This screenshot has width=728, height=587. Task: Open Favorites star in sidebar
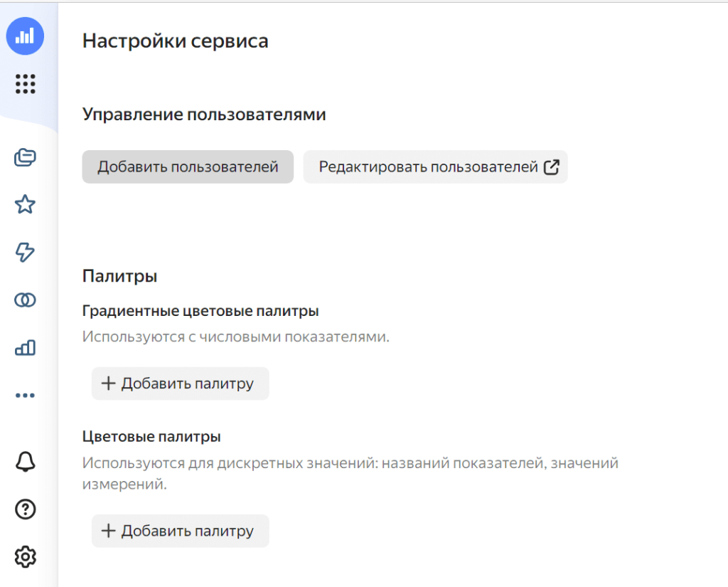[25, 205]
